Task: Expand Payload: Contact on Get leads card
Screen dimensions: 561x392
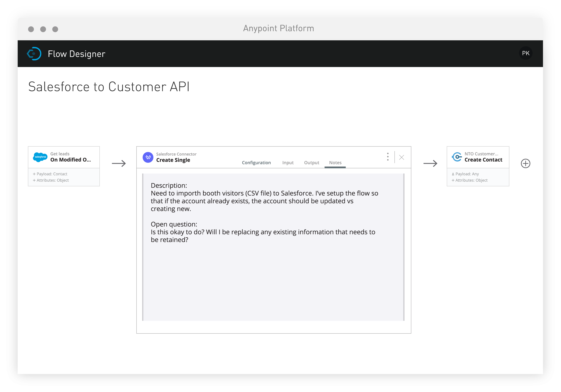Action: 50,174
